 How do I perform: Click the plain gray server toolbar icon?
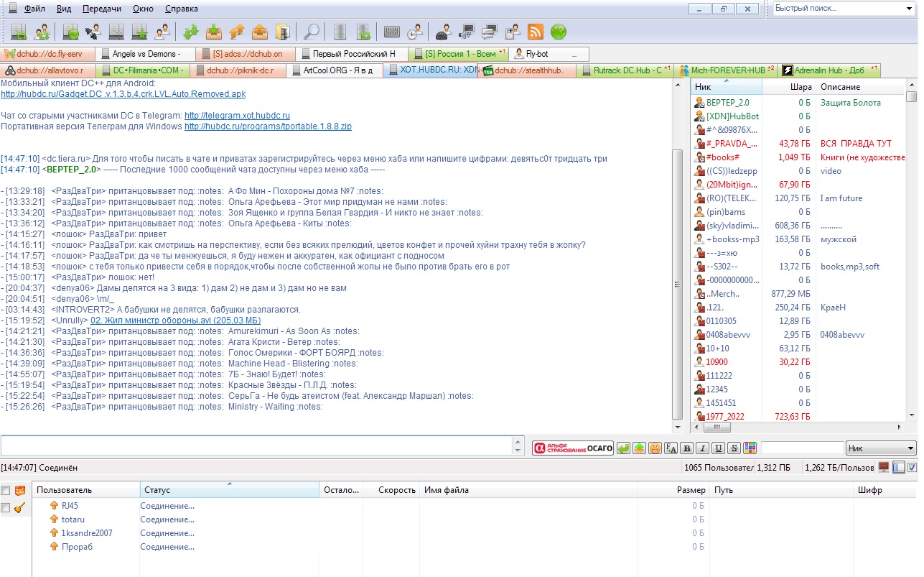tap(341, 32)
